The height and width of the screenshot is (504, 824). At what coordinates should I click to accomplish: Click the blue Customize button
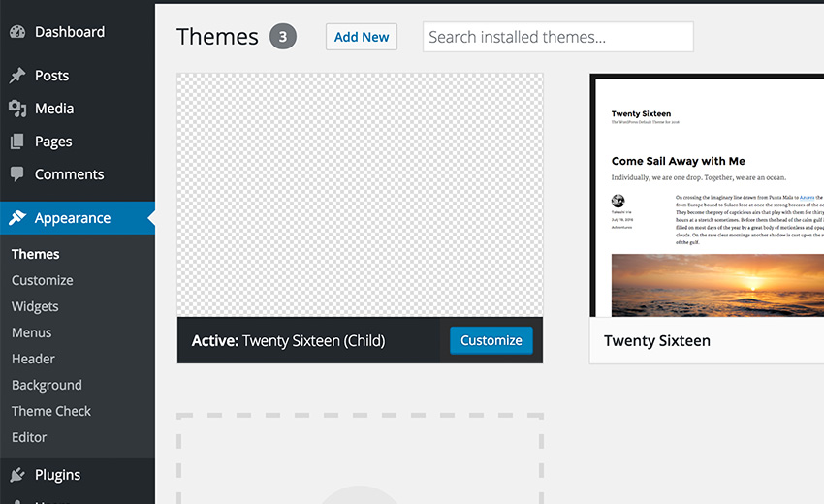pyautogui.click(x=491, y=340)
